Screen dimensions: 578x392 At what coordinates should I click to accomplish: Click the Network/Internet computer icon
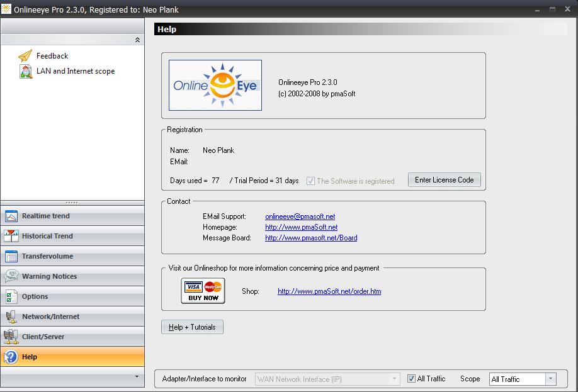pos(11,316)
